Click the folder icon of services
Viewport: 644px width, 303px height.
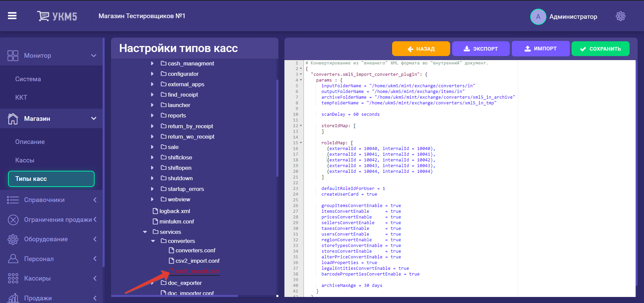[156, 232]
